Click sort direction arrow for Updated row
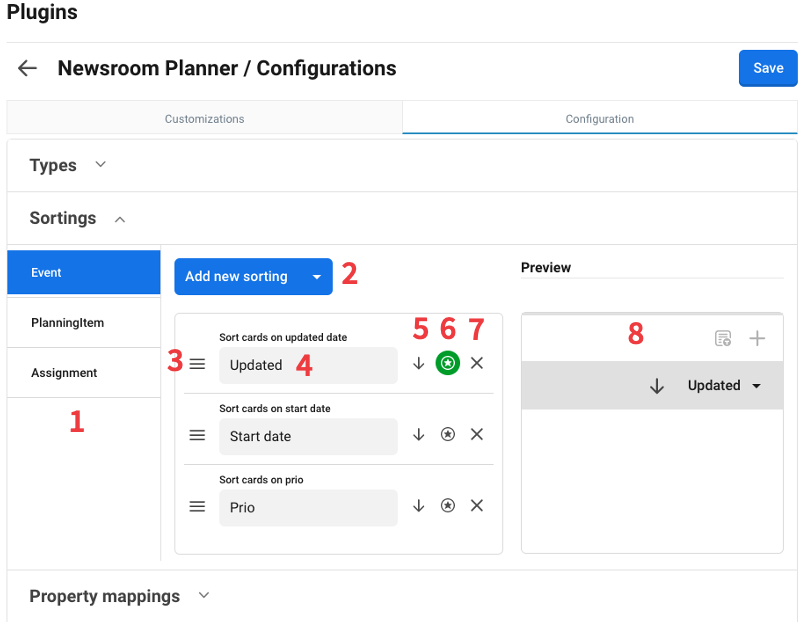The height and width of the screenshot is (622, 804). click(x=418, y=364)
